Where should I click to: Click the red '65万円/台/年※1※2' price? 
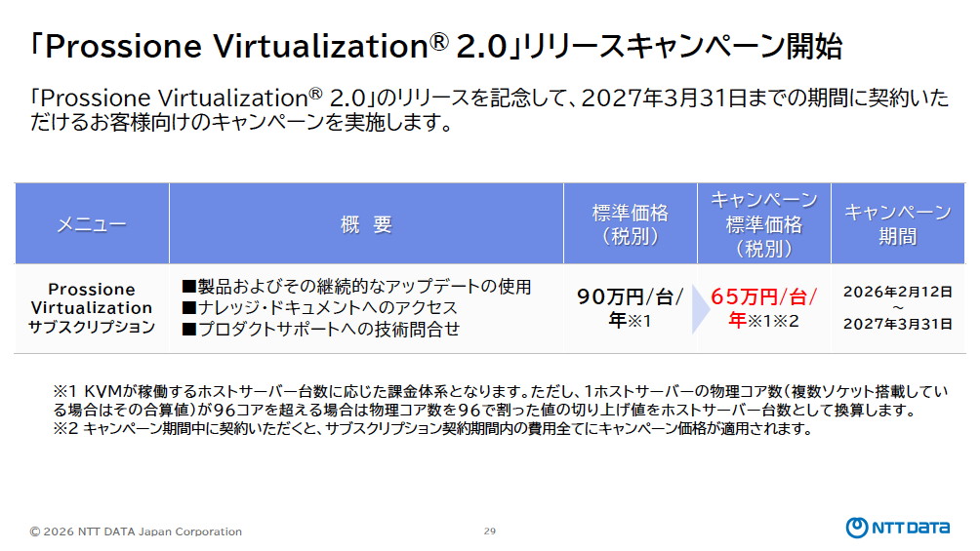coord(763,308)
